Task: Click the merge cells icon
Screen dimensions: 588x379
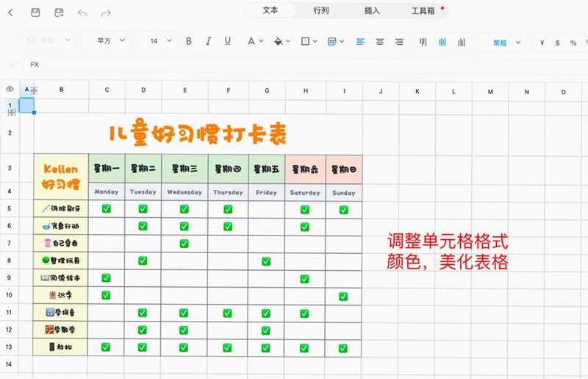Action: [x=332, y=41]
